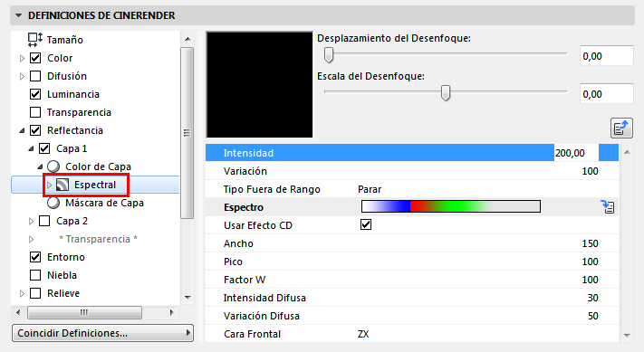Image resolution: width=644 pixels, height=352 pixels.
Task: Expand the Espectral node arrow
Action: (49, 185)
